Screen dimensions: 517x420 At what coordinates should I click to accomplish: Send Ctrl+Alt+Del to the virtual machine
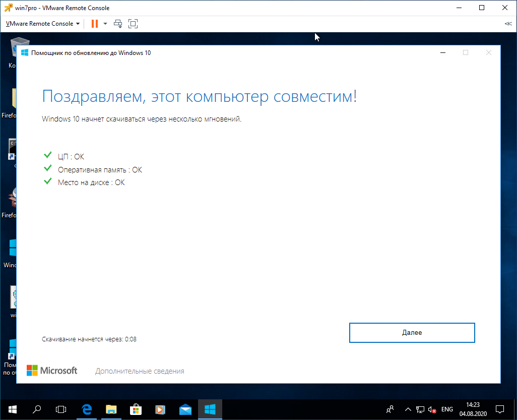118,24
